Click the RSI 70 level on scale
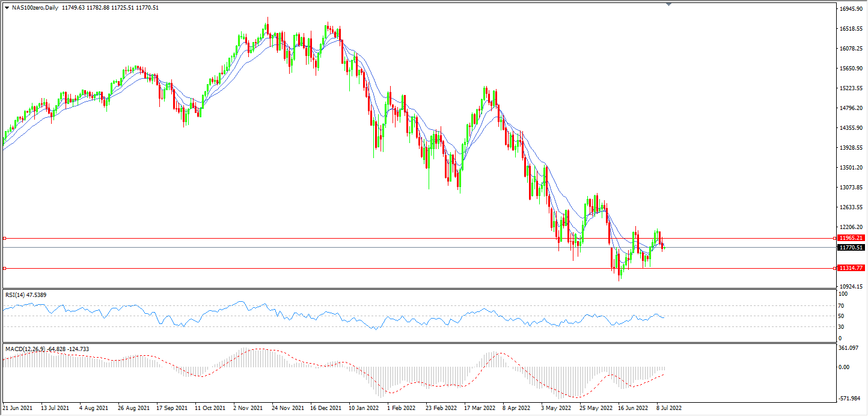 [x=842, y=305]
